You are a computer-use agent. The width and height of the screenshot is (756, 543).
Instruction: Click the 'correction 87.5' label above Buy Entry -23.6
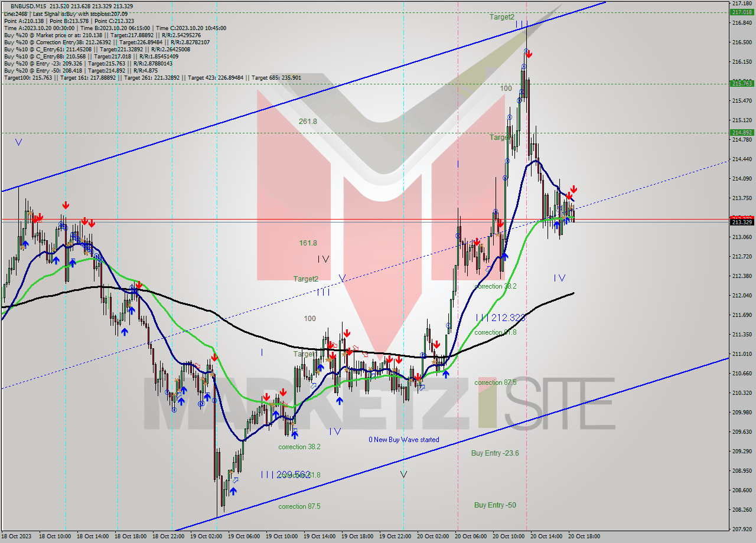(496, 382)
